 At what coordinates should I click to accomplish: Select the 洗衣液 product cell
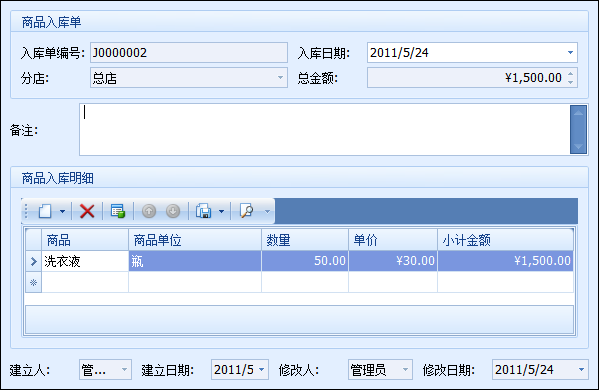[85, 261]
